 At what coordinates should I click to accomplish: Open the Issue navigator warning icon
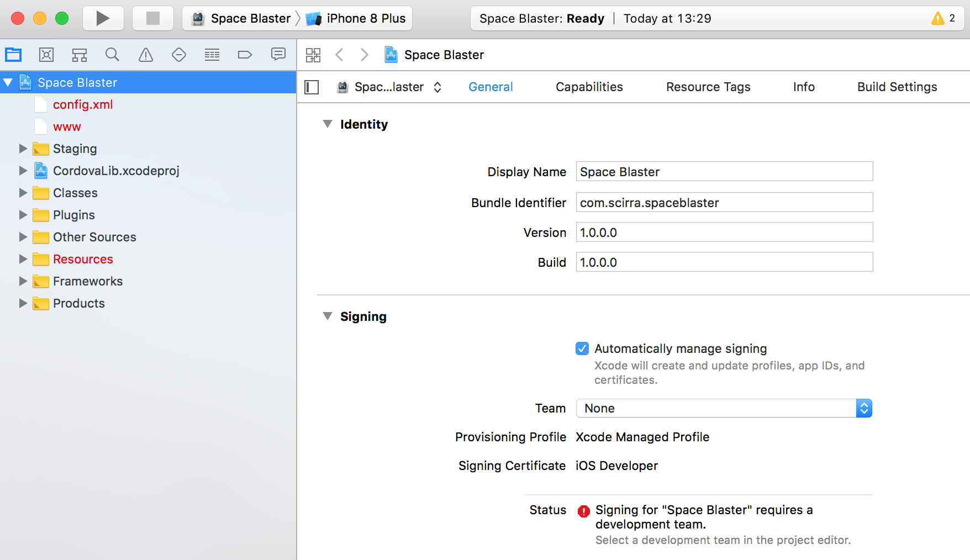[146, 55]
